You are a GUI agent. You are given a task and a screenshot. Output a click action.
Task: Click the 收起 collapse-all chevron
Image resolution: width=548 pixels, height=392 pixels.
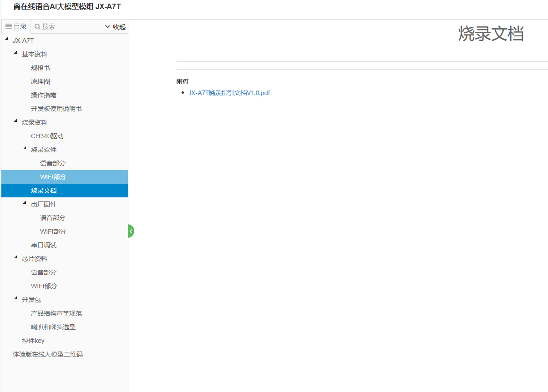pos(108,27)
